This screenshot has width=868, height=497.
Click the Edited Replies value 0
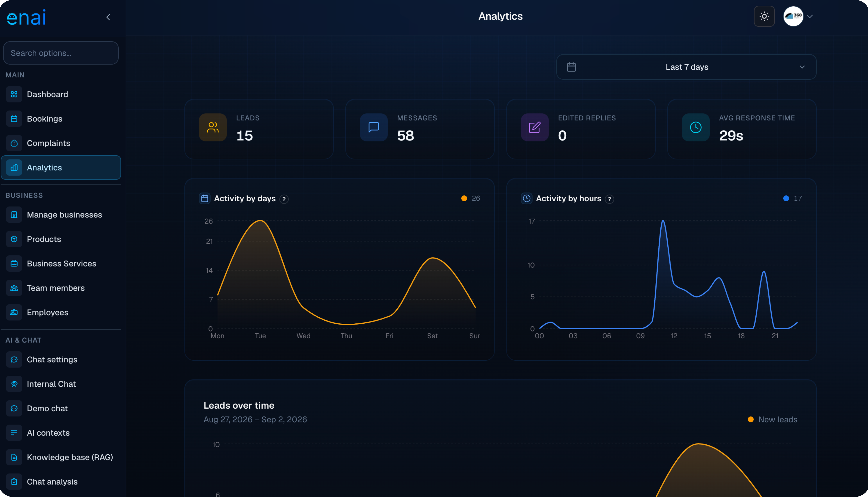pos(562,136)
